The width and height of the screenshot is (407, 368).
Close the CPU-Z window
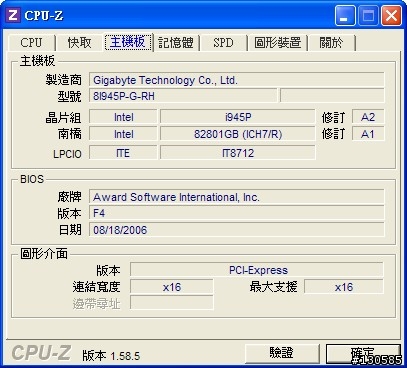pos(391,15)
